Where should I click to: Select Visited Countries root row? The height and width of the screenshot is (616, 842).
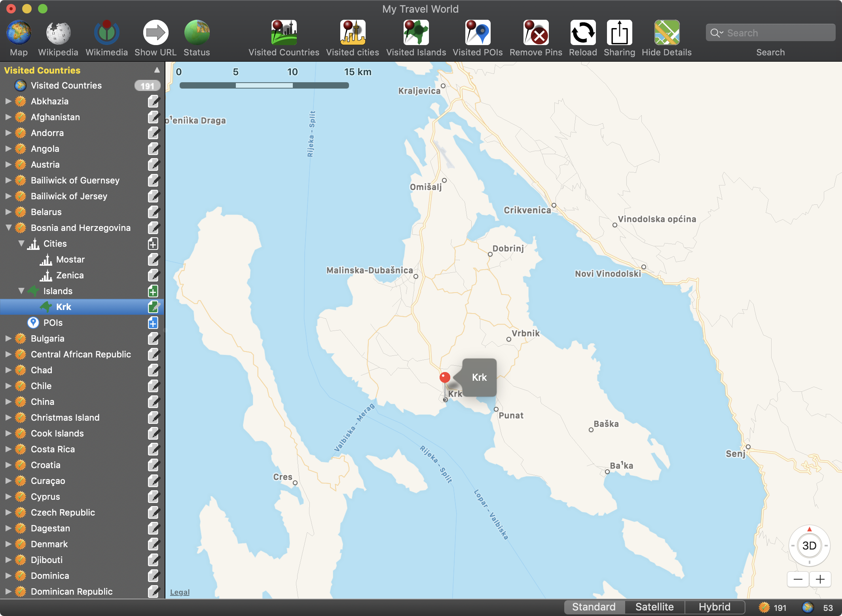coord(82,85)
